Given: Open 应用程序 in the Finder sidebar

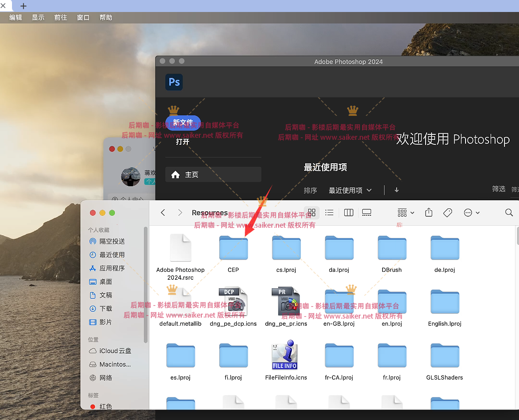Looking at the screenshot, I should (112, 268).
